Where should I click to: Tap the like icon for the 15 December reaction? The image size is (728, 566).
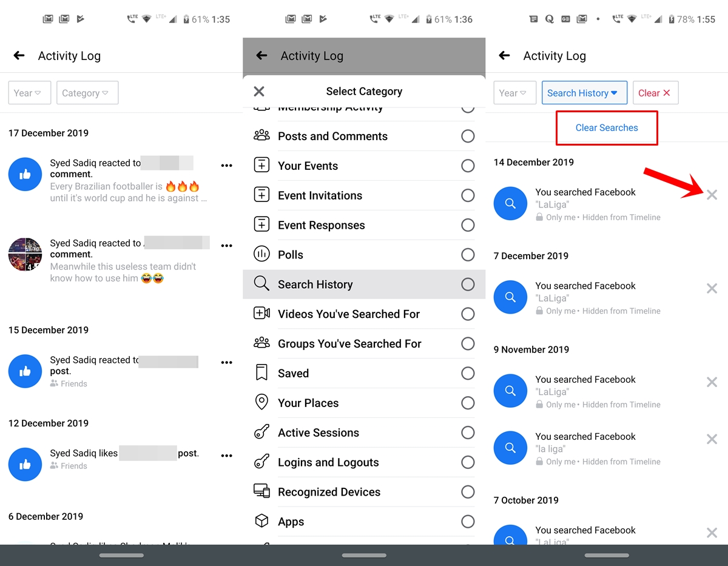click(x=25, y=371)
